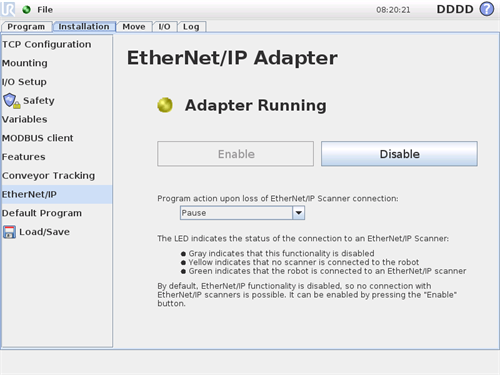Open the Load/Save text entry in the sidebar
This screenshot has height=375, width=500.
click(x=44, y=232)
